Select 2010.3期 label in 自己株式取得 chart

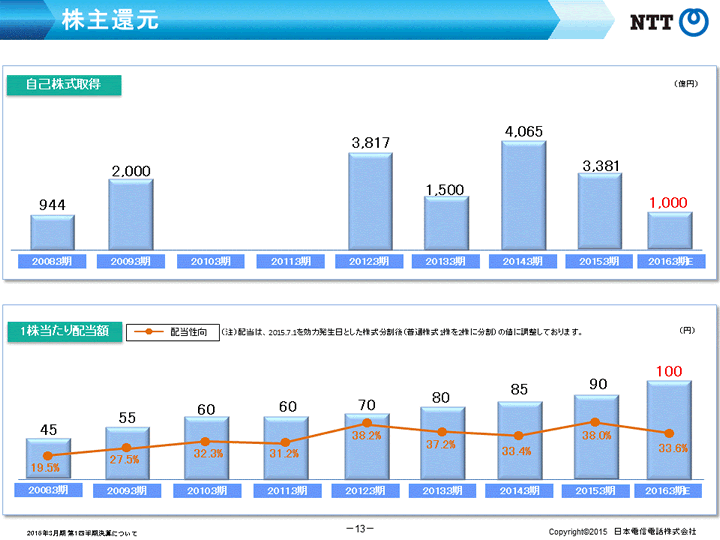(x=211, y=261)
